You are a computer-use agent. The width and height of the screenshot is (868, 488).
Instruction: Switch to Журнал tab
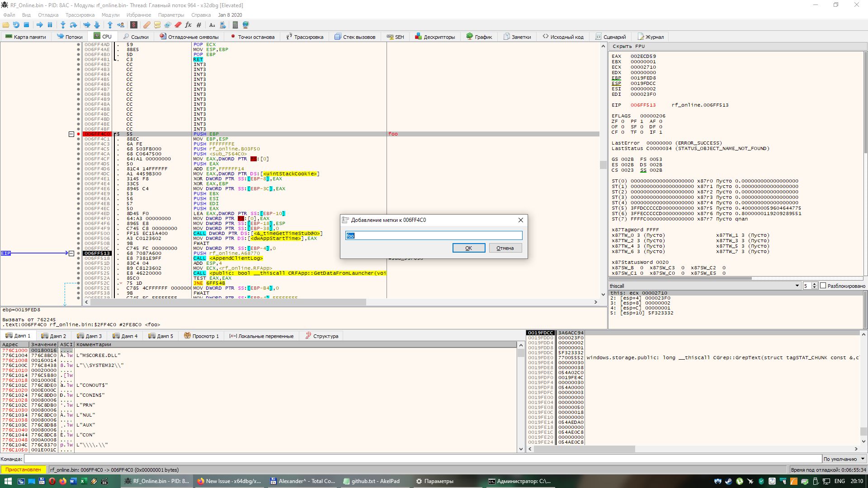pyautogui.click(x=651, y=37)
